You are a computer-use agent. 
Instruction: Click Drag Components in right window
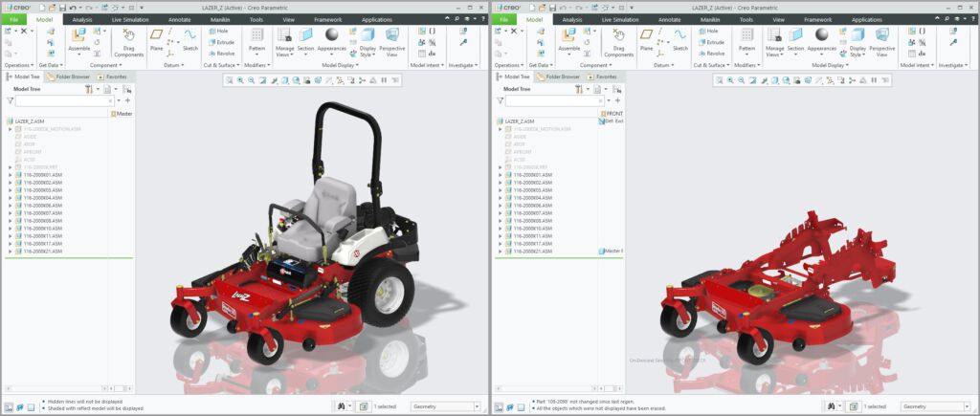coord(619,43)
